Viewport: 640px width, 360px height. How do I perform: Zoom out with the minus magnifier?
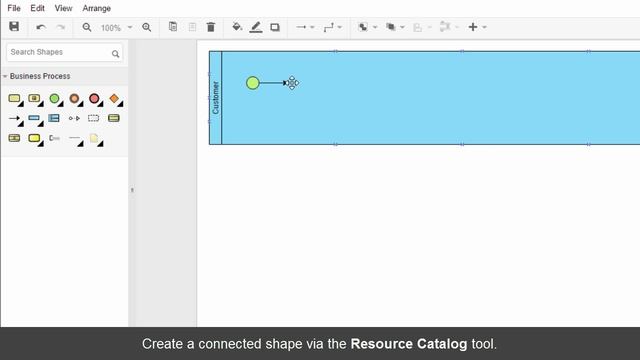87,27
